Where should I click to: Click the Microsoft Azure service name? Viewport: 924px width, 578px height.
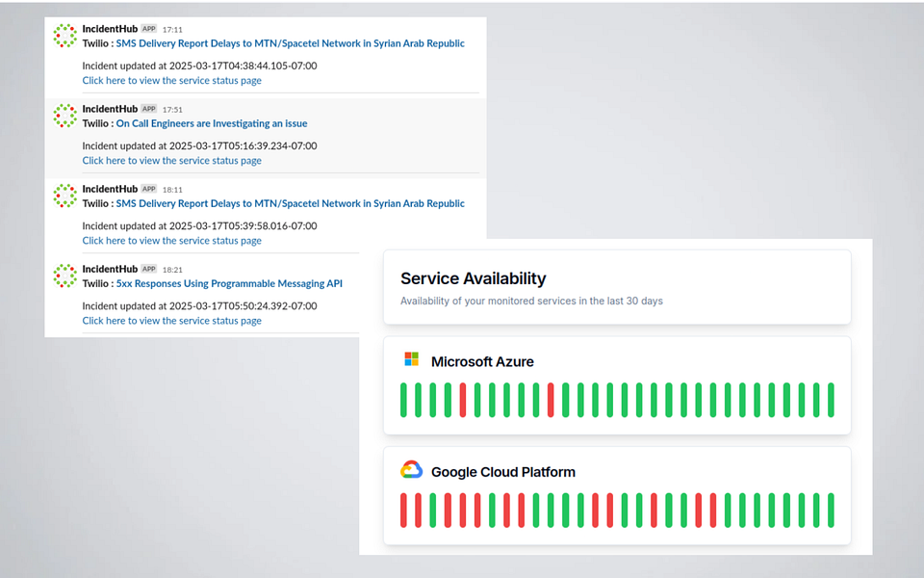(482, 361)
